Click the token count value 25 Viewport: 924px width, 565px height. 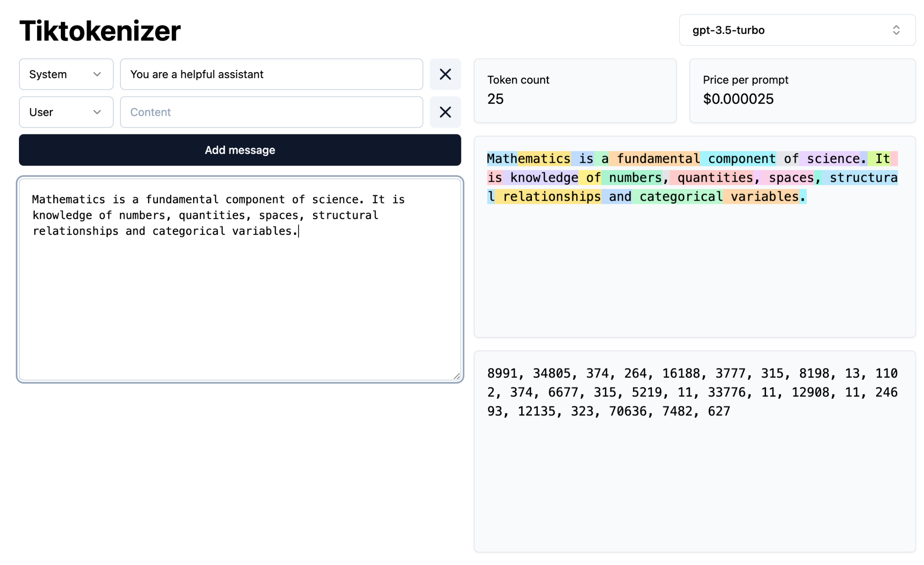click(x=495, y=99)
